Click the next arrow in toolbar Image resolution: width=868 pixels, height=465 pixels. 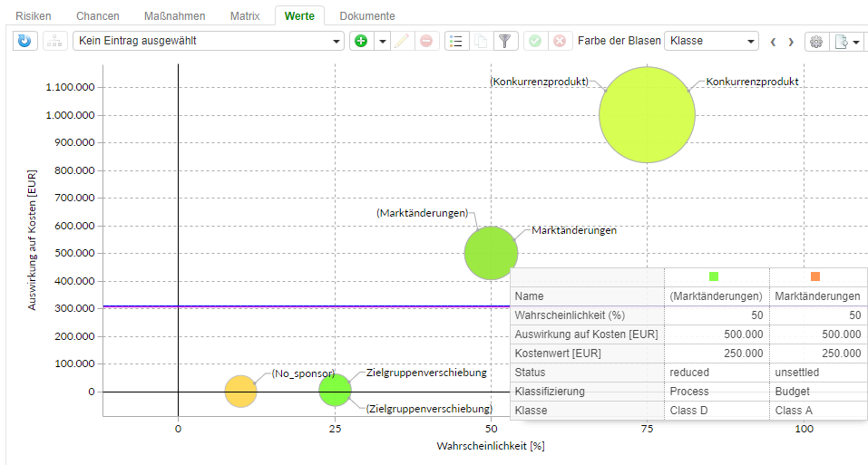pos(791,41)
